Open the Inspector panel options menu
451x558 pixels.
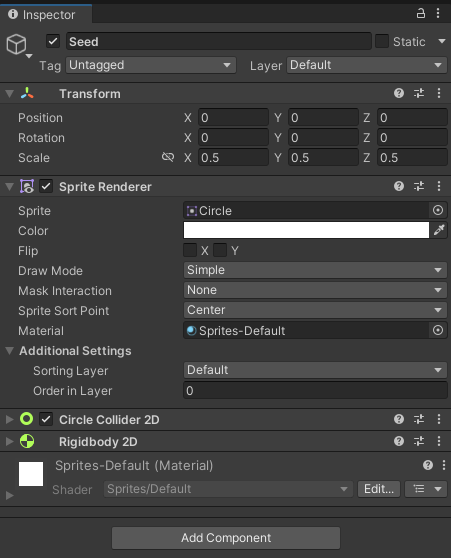tap(438, 14)
